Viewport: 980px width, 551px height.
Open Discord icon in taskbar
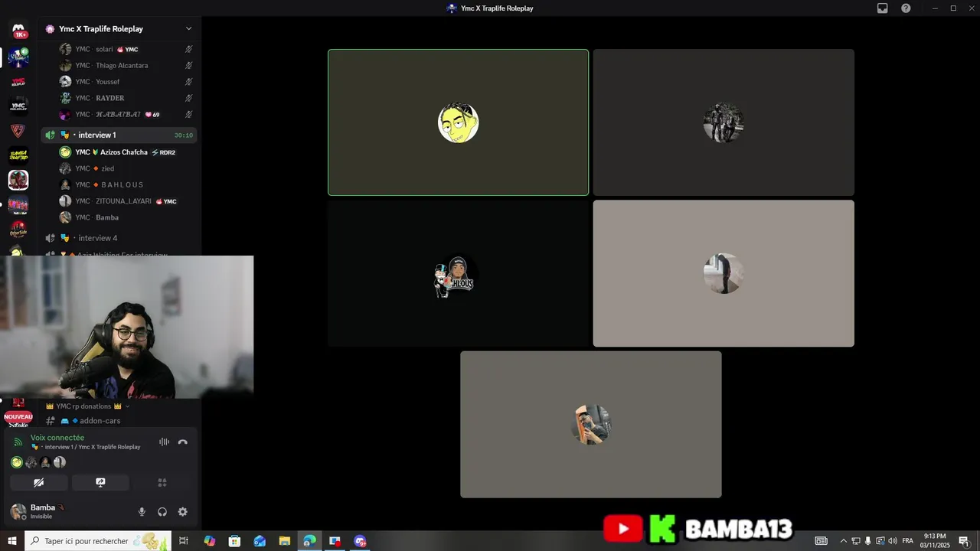coord(360,541)
